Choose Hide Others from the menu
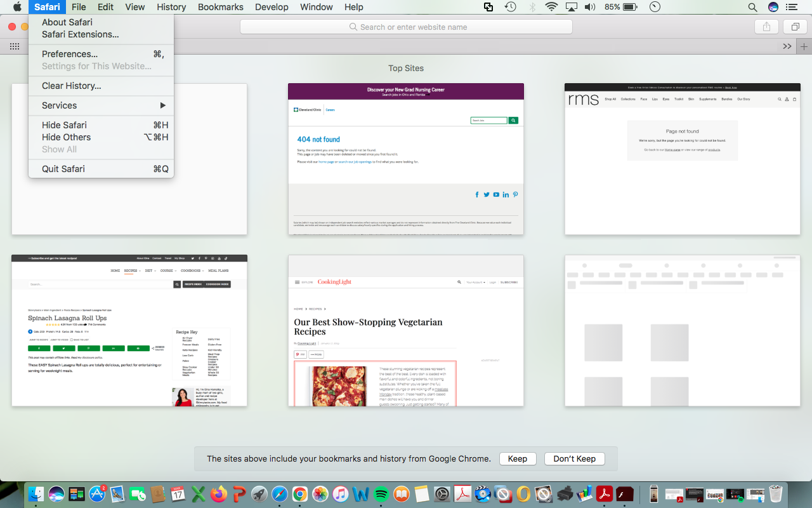The height and width of the screenshot is (508, 812). click(x=101, y=137)
